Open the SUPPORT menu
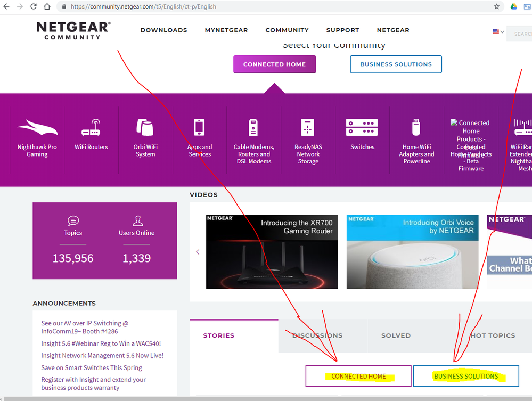The height and width of the screenshot is (401, 532). [x=342, y=30]
